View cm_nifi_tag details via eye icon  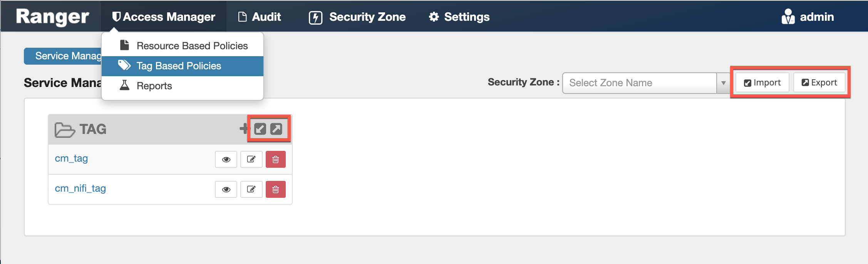[226, 189]
